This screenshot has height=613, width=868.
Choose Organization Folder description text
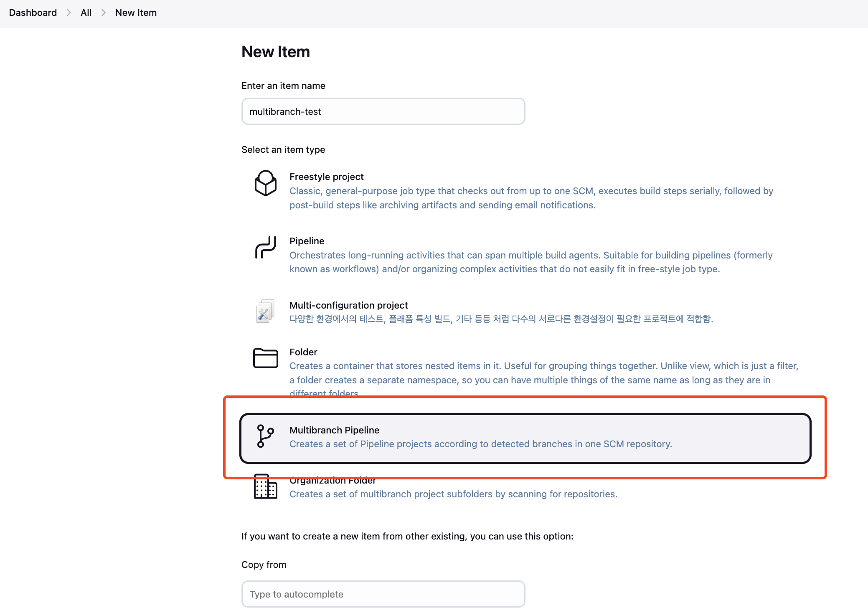(453, 494)
